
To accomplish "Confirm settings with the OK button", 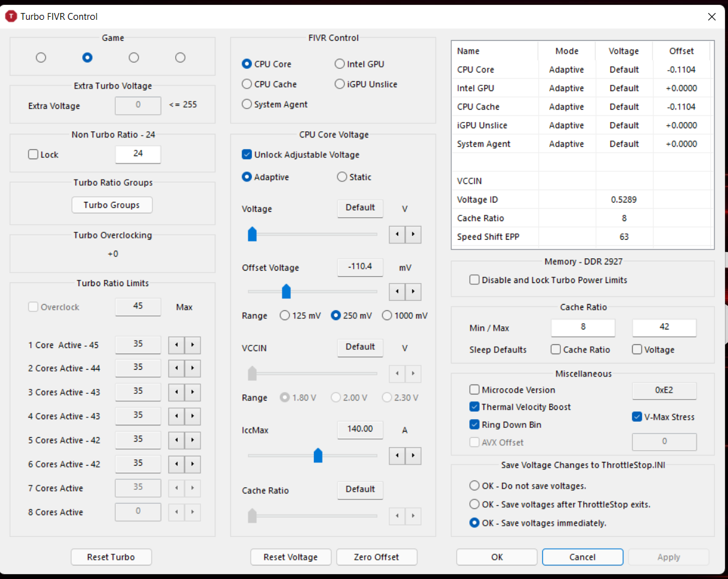I will [x=496, y=557].
